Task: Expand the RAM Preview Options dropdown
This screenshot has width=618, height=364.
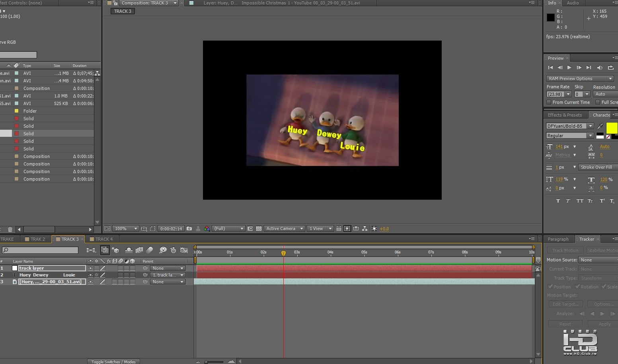Action: [580, 79]
